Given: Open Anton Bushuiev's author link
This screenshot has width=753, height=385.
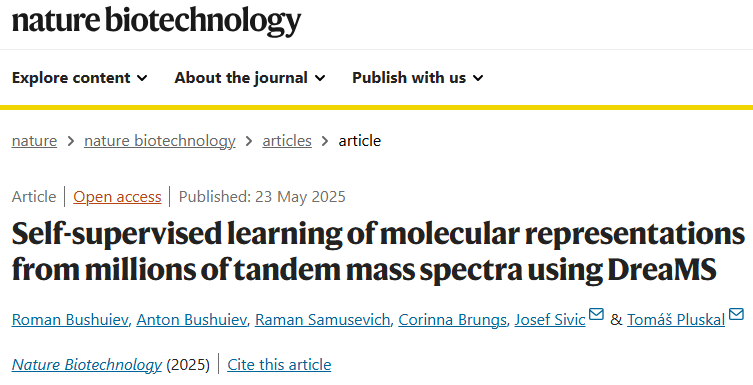Looking at the screenshot, I should coord(191,320).
